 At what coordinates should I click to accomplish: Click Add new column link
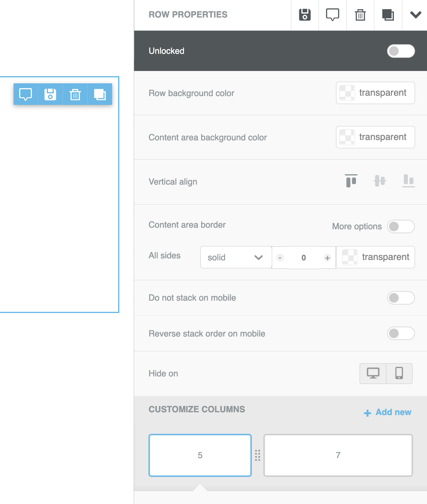[x=387, y=412]
